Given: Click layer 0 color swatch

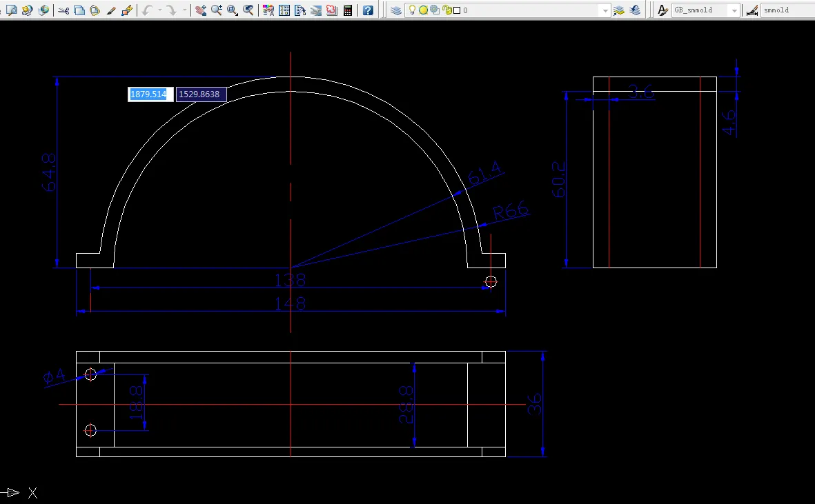Looking at the screenshot, I should pos(457,10).
